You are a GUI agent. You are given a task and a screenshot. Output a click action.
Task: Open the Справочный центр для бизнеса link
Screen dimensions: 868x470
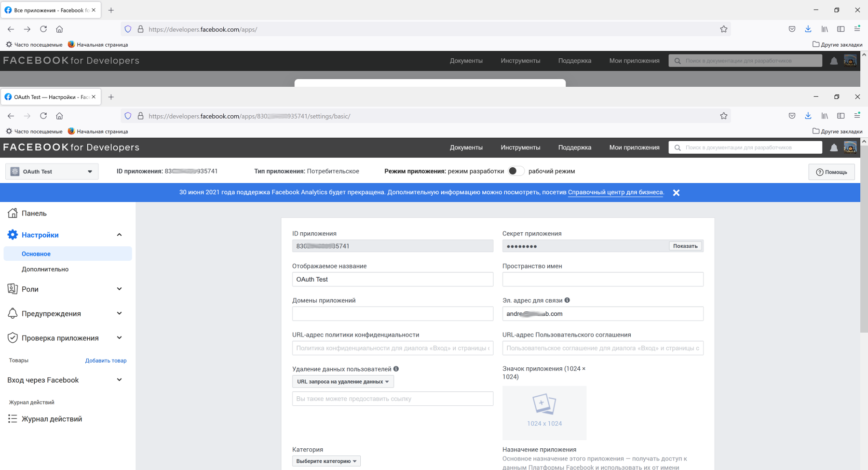(x=615, y=192)
